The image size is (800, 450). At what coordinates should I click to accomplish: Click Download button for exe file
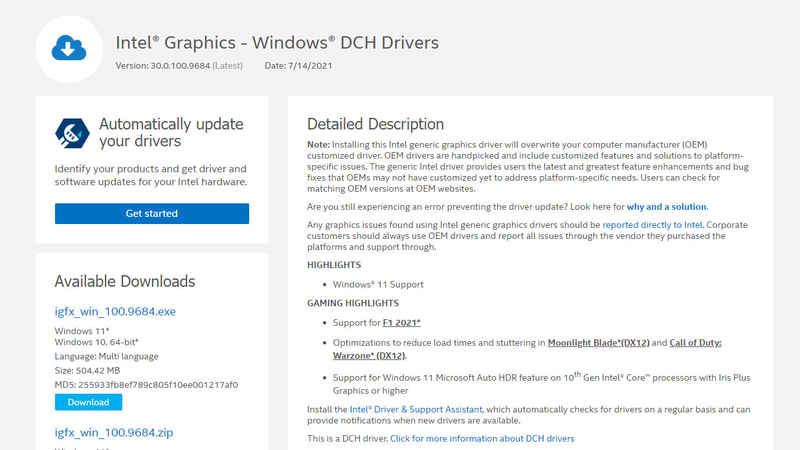[88, 402]
